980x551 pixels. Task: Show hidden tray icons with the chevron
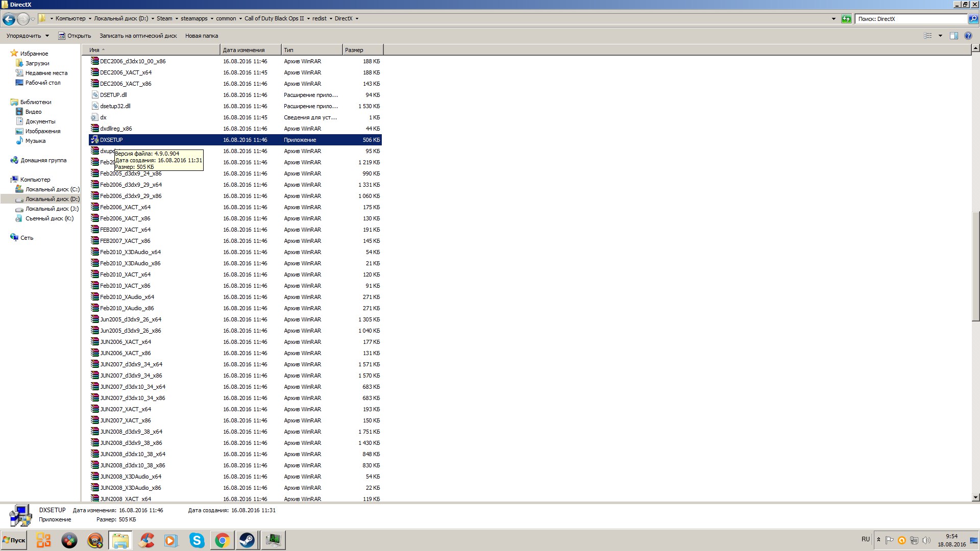pyautogui.click(x=878, y=540)
